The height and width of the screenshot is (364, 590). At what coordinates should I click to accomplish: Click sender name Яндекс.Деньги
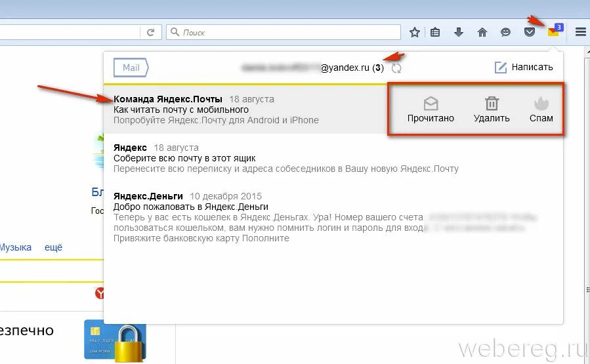[x=148, y=196]
